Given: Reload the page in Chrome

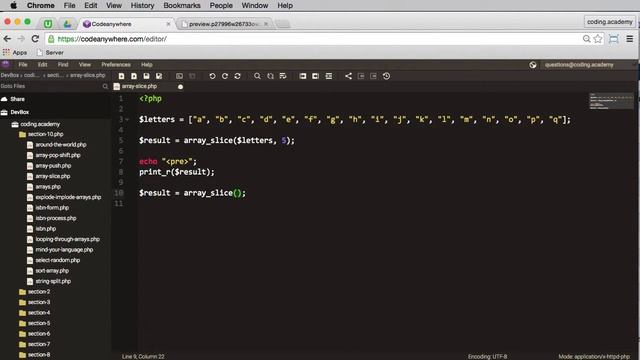Looking at the screenshot, I should point(35,39).
